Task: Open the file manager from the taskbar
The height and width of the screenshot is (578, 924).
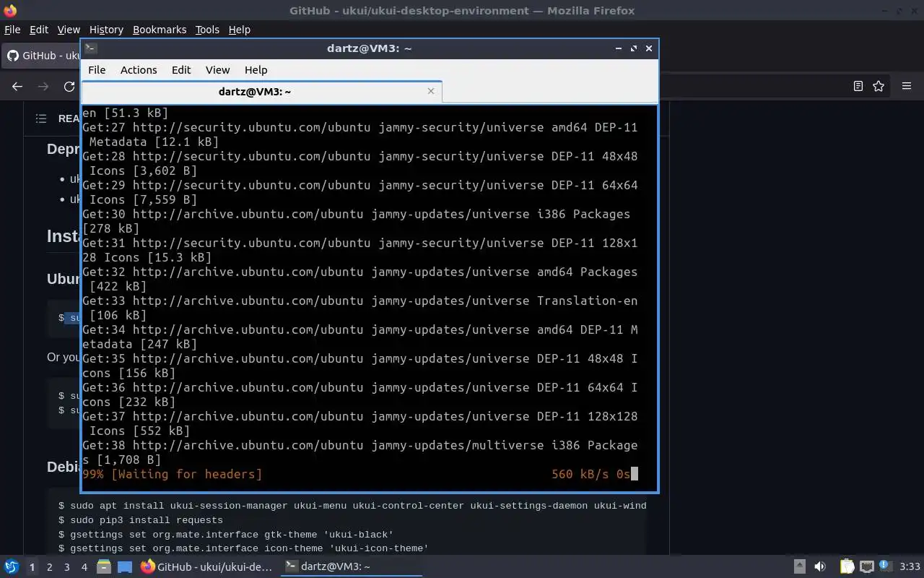Action: click(104, 566)
